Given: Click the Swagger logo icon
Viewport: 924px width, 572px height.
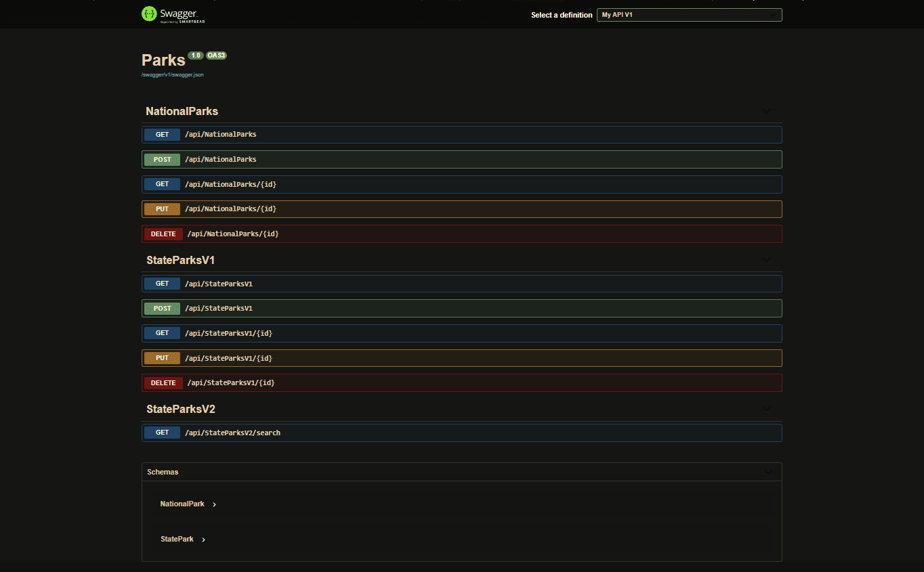Looking at the screenshot, I should point(149,14).
